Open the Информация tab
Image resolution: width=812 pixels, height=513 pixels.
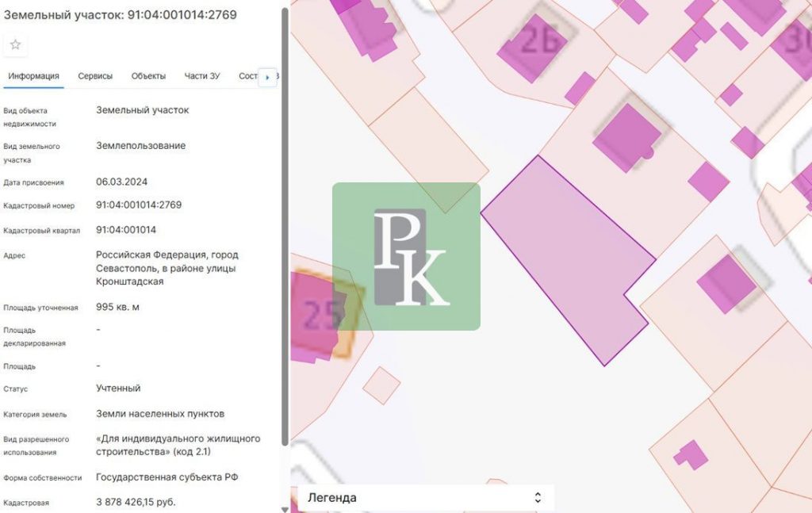click(33, 76)
